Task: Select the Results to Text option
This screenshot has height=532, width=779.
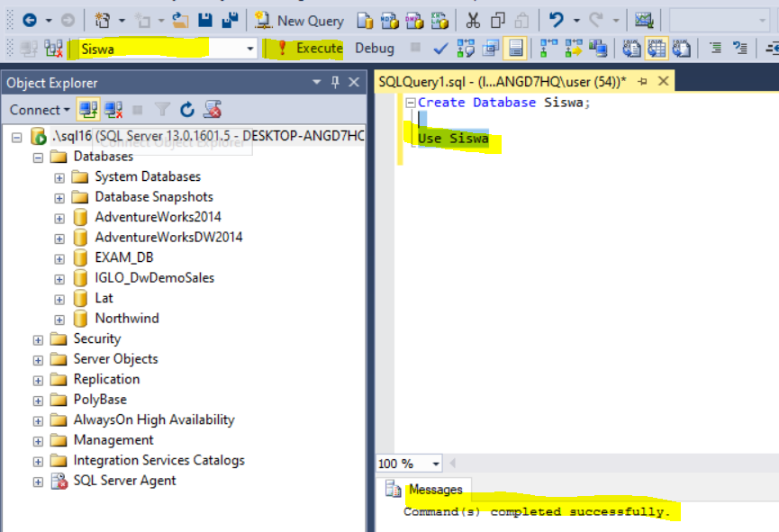Action: [x=632, y=49]
